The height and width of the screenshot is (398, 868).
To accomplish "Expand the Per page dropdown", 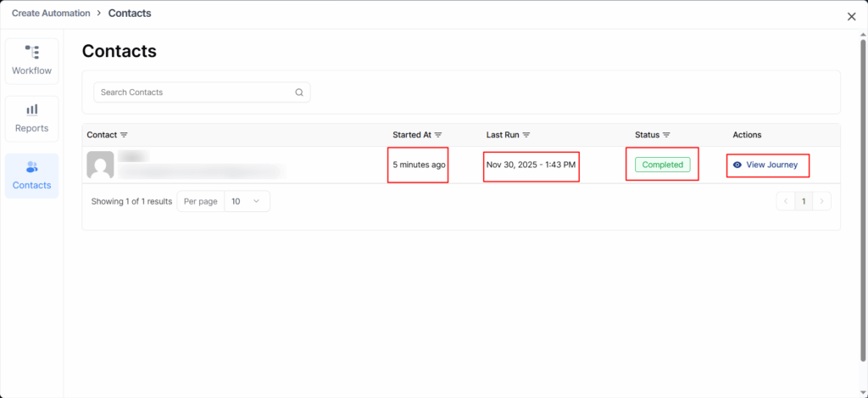I will (x=247, y=201).
